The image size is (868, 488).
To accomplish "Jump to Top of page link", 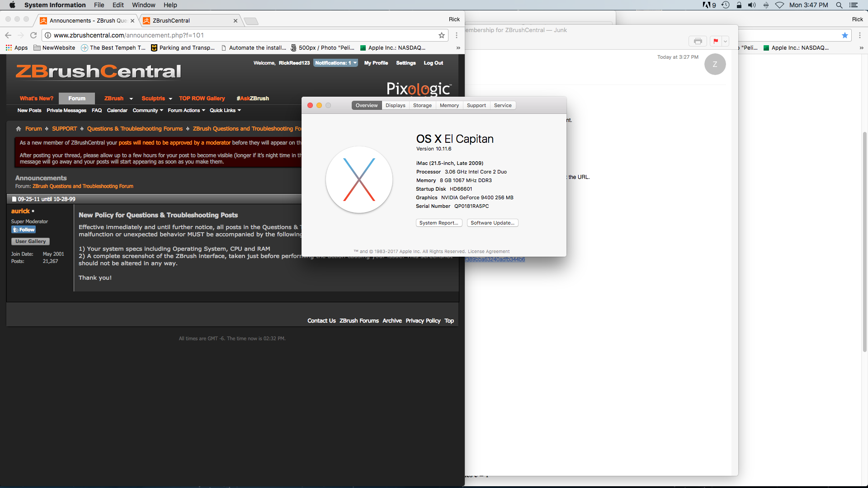I will tap(449, 321).
